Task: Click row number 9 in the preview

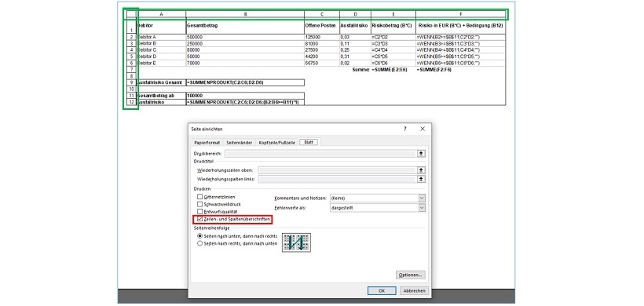Action: point(131,82)
